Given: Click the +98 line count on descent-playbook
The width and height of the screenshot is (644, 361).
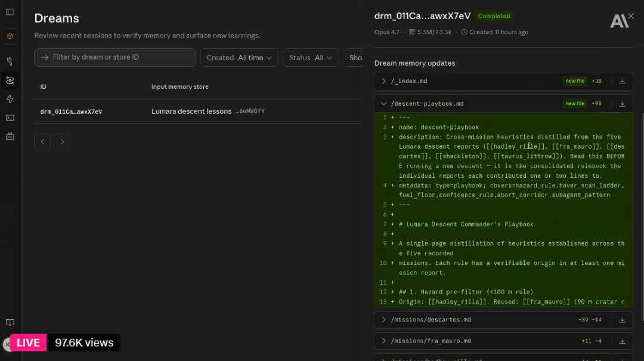Looking at the screenshot, I should click(596, 104).
